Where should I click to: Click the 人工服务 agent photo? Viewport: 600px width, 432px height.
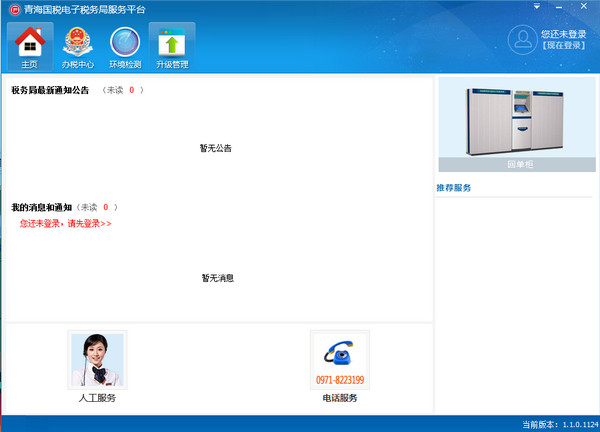(97, 360)
